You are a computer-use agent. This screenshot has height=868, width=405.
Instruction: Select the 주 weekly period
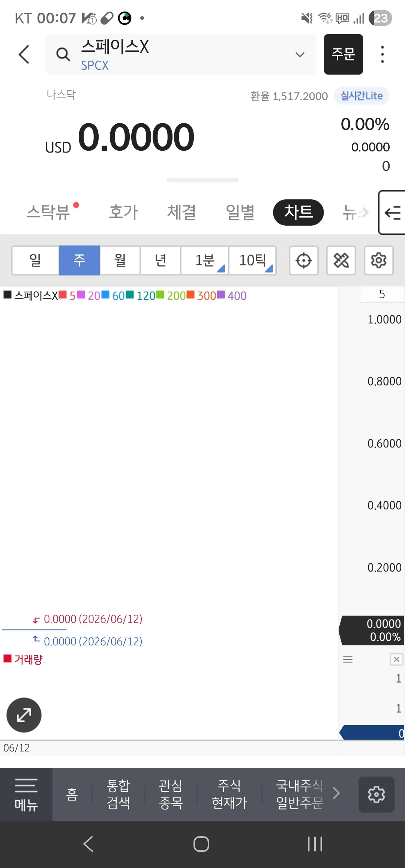79,260
